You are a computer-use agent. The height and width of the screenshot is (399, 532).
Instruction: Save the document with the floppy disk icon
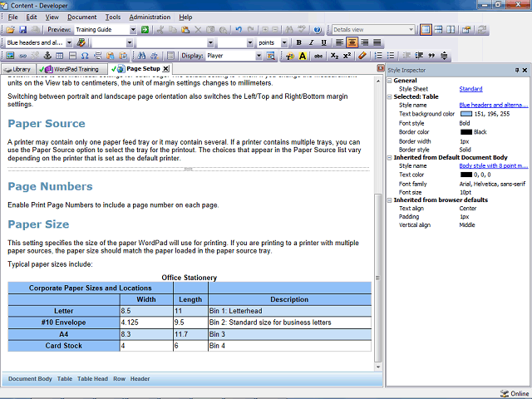click(x=22, y=30)
